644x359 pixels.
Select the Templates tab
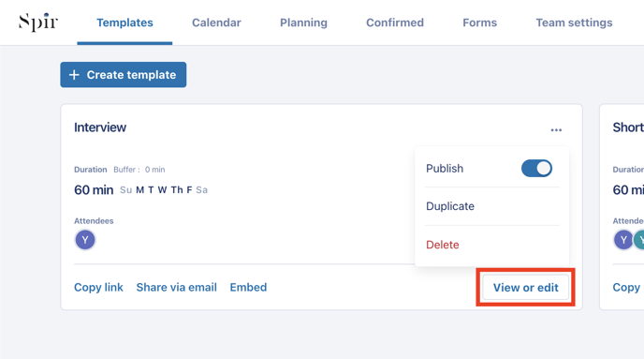point(124,22)
